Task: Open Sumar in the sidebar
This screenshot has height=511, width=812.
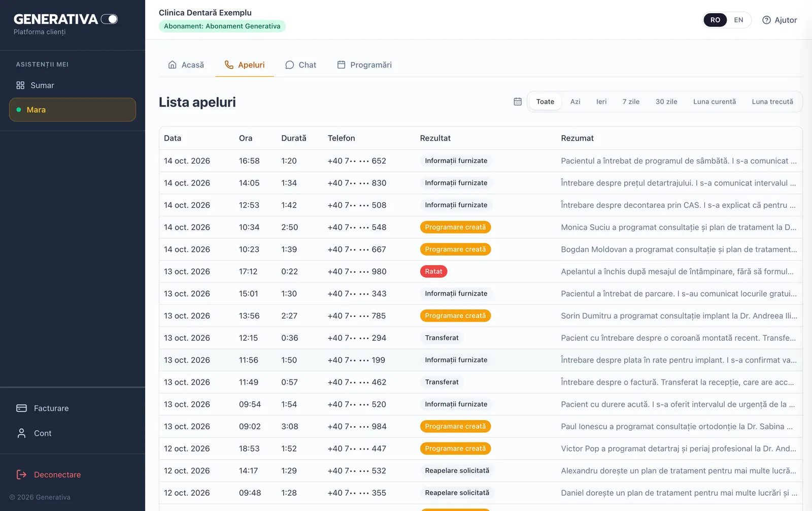Action: (73, 85)
